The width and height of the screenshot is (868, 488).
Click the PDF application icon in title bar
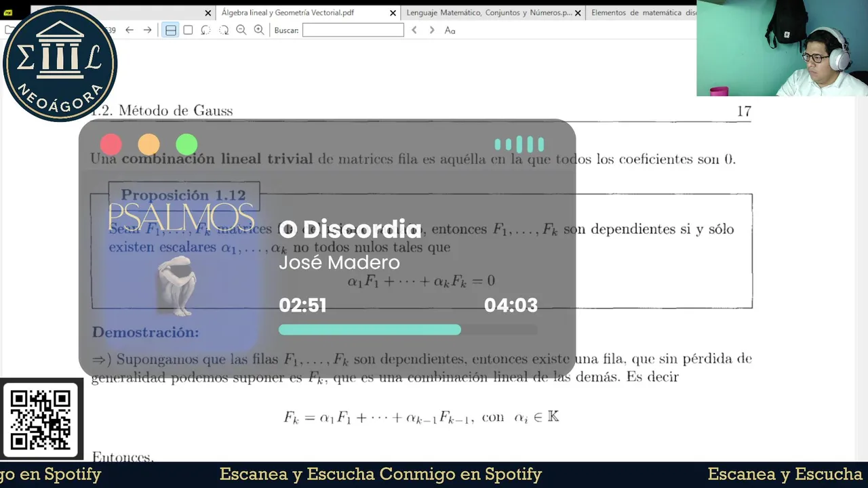pos(8,12)
